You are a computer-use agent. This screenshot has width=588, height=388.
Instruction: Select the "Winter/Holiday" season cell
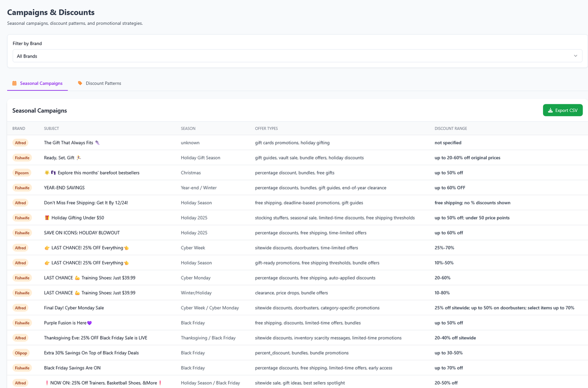click(x=197, y=293)
